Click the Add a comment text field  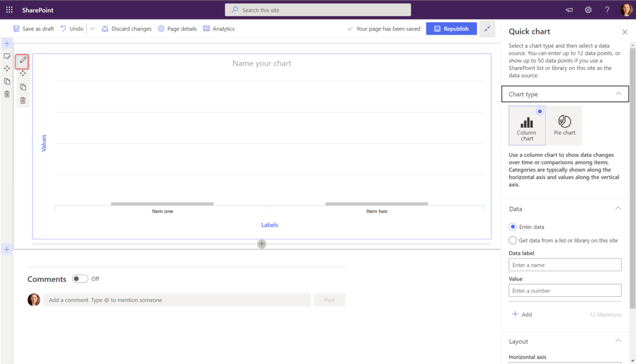(177, 300)
